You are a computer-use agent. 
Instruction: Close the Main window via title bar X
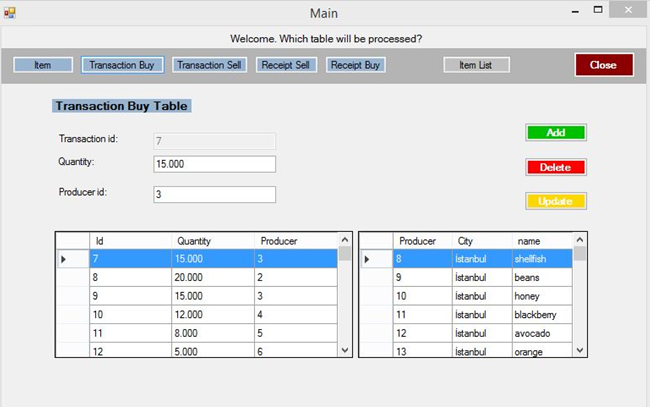[628, 10]
